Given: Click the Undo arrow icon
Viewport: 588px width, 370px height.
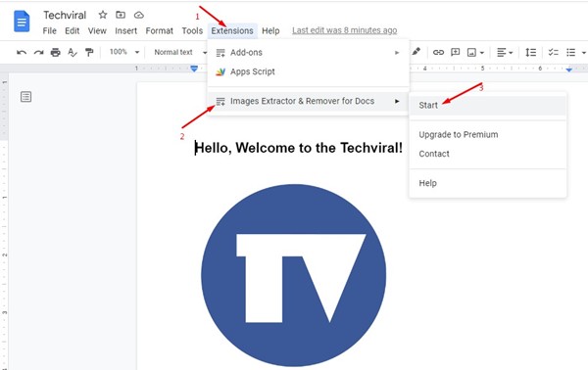Looking at the screenshot, I should [22, 53].
